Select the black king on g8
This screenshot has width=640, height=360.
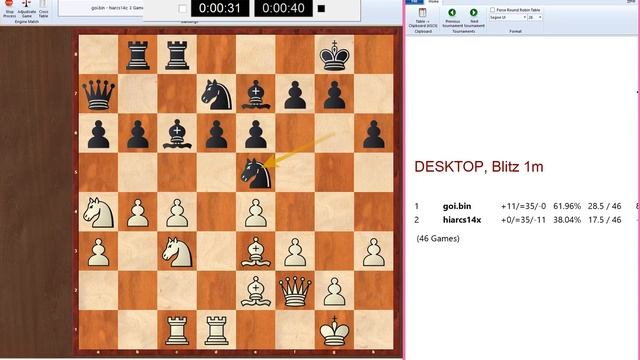pos(335,55)
